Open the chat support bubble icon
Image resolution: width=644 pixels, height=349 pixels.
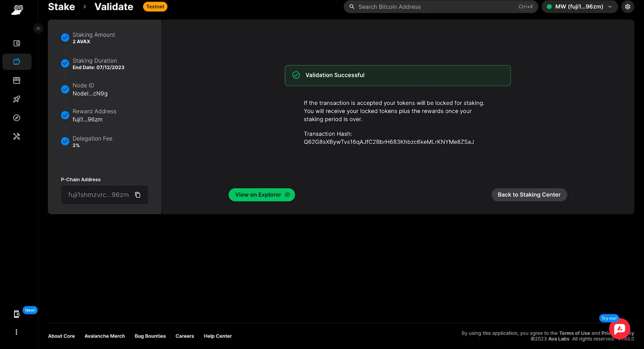(619, 329)
